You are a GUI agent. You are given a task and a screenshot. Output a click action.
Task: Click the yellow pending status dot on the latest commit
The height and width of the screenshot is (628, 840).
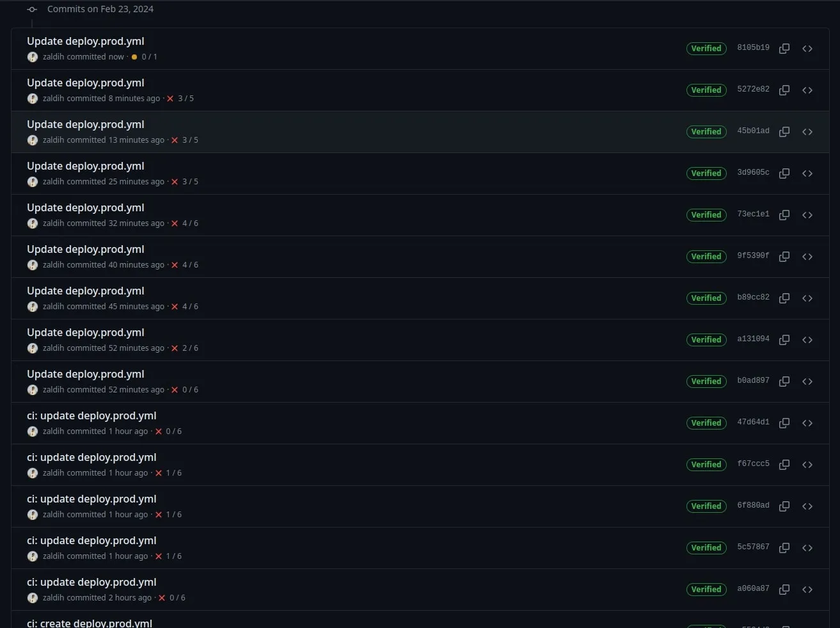[x=134, y=56]
